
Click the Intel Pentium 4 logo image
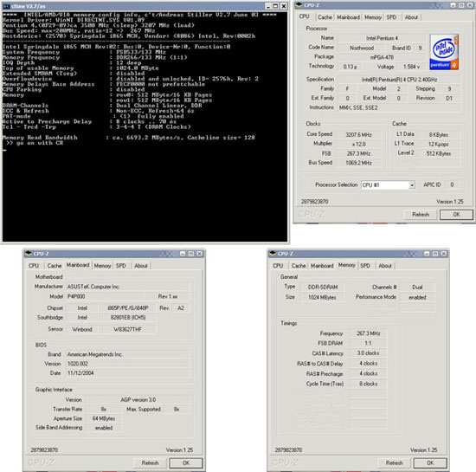444,52
